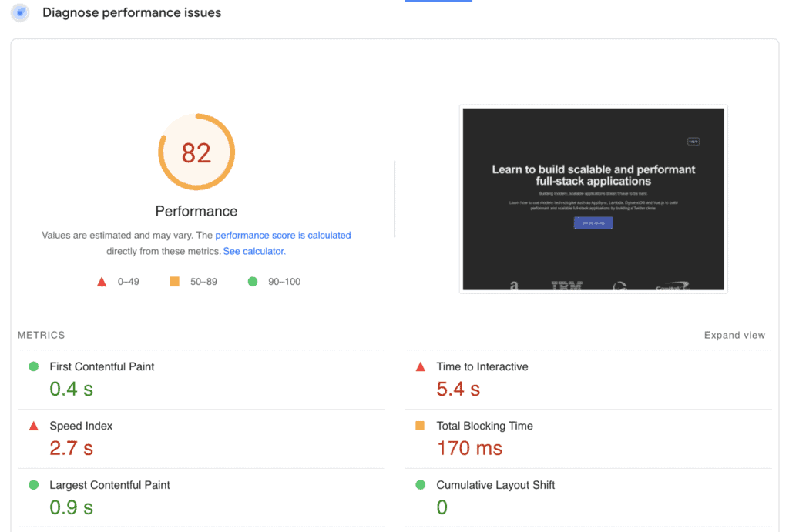The height and width of the screenshot is (532, 789).
Task: Click the red triangle legend for 0–49 range
Action: coord(102,281)
